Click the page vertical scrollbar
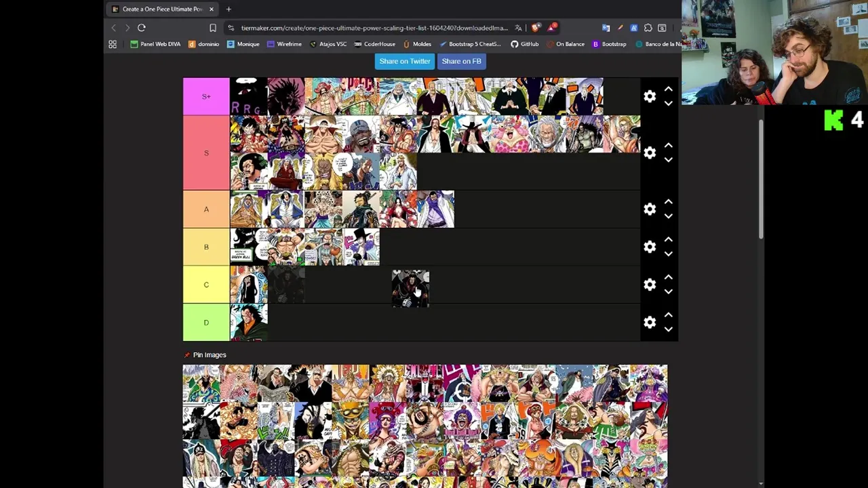The width and height of the screenshot is (868, 488). pyautogui.click(x=762, y=180)
